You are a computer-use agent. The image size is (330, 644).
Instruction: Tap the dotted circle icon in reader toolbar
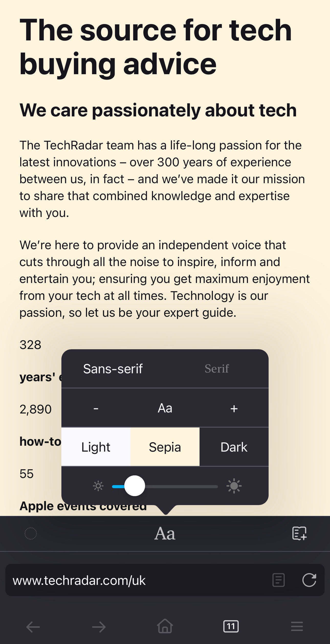click(x=31, y=533)
